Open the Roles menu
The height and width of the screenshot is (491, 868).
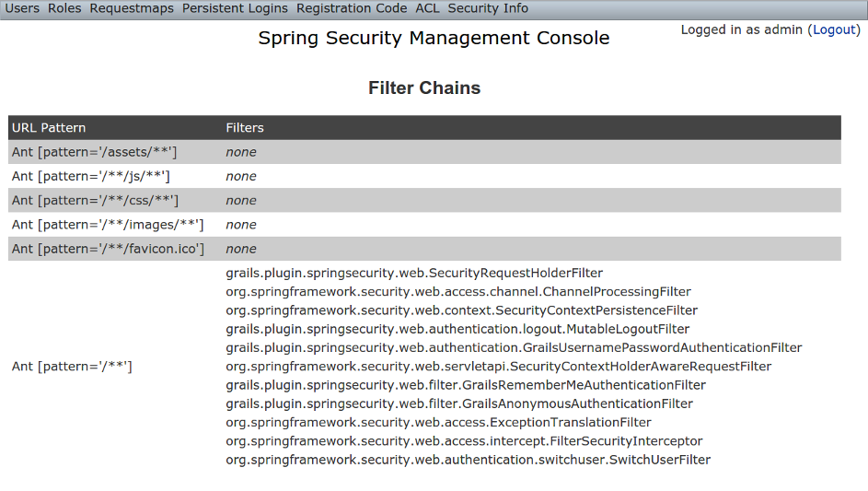[64, 8]
